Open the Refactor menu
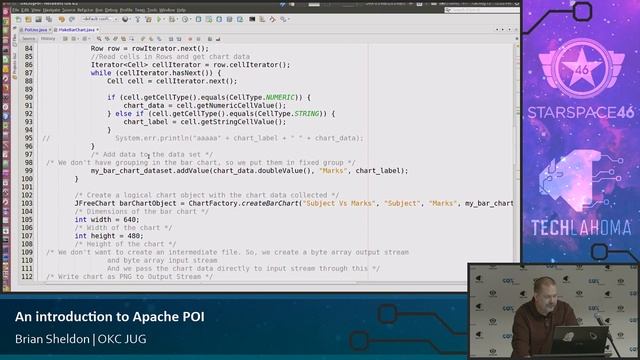Image resolution: width=640 pixels, height=360 pixels. tap(85, 10)
